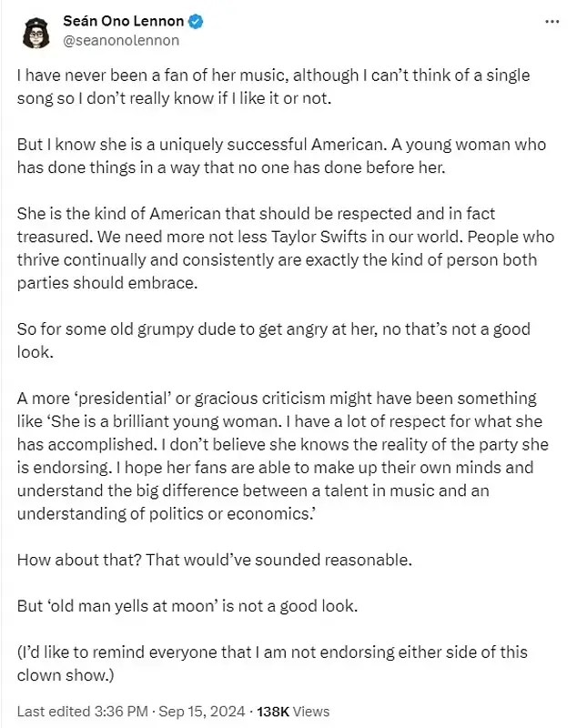
Task: Select the Sep 15, 2024 date
Action: [x=201, y=712]
